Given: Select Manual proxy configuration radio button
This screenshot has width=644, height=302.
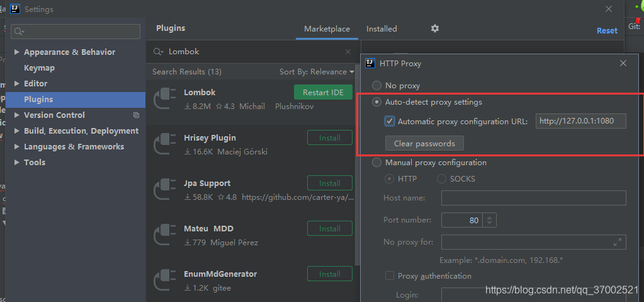Looking at the screenshot, I should tap(376, 163).
